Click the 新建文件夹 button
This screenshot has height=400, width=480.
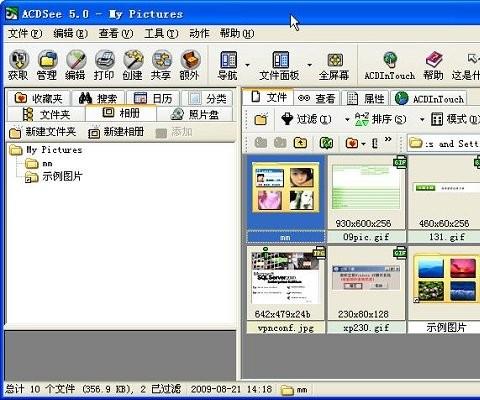[43, 132]
